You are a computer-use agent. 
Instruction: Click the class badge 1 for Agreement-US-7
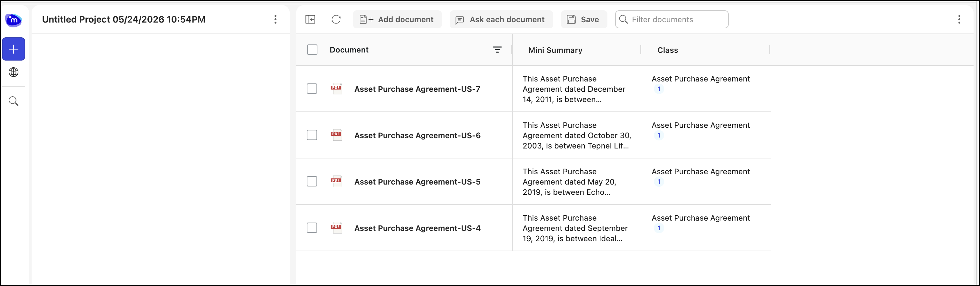[658, 89]
